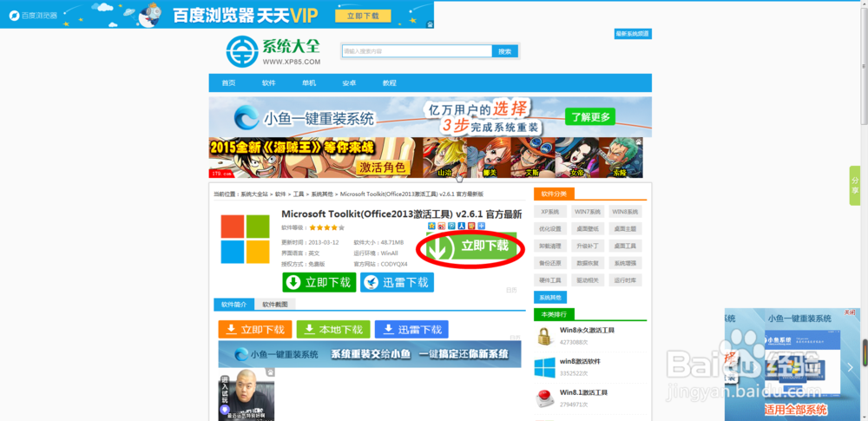Select the 运行时库 category
Screen dimensions: 868x421
click(x=626, y=280)
